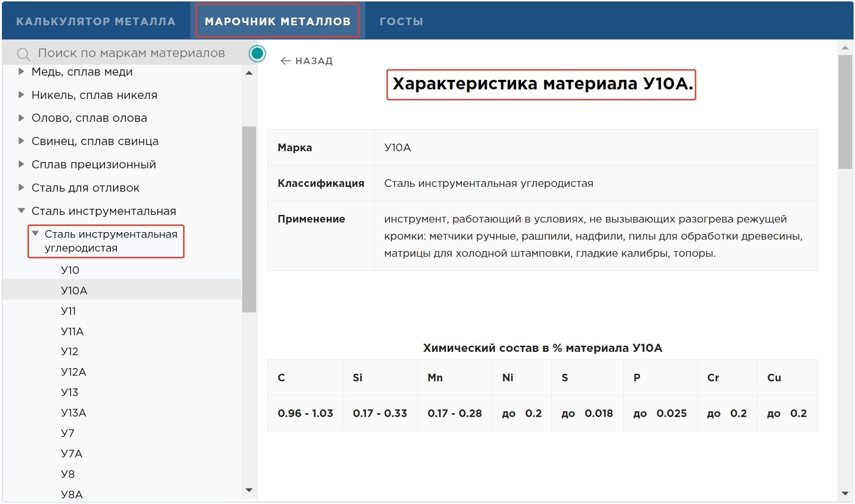
Task: Click the sidebar scroll-down arrow
Action: click(249, 490)
